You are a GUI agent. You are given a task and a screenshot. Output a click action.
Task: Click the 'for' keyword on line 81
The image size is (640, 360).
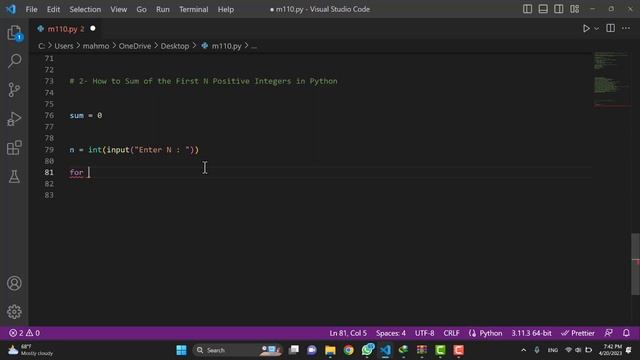76,172
